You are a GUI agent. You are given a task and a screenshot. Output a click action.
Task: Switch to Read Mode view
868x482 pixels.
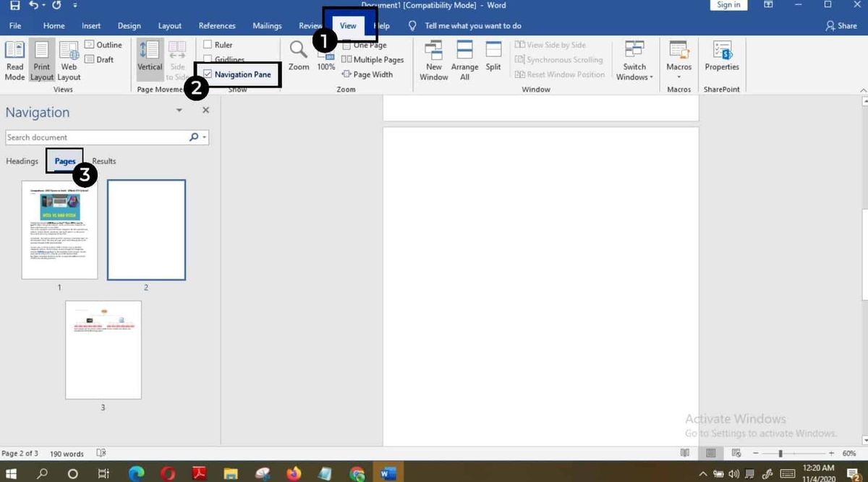coord(14,61)
